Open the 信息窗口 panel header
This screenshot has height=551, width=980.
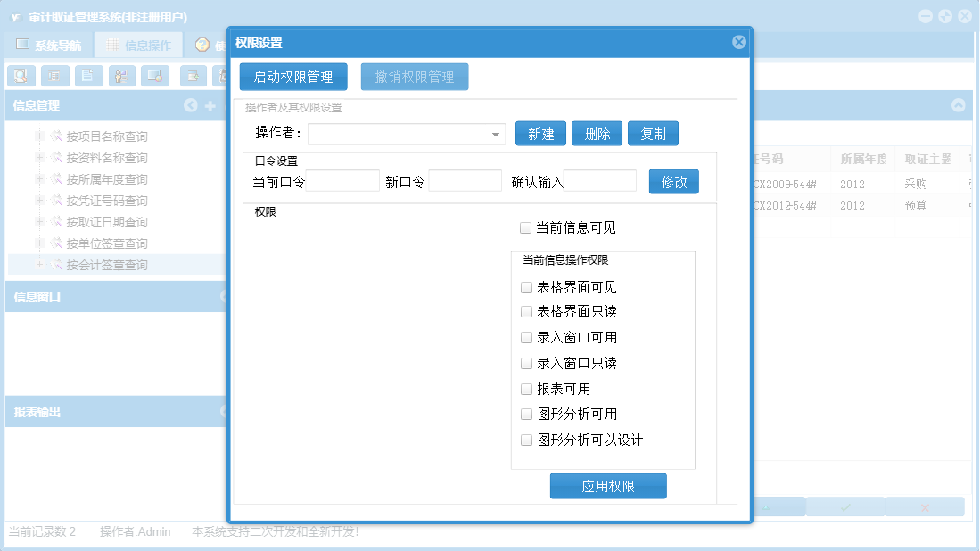pyautogui.click(x=116, y=297)
